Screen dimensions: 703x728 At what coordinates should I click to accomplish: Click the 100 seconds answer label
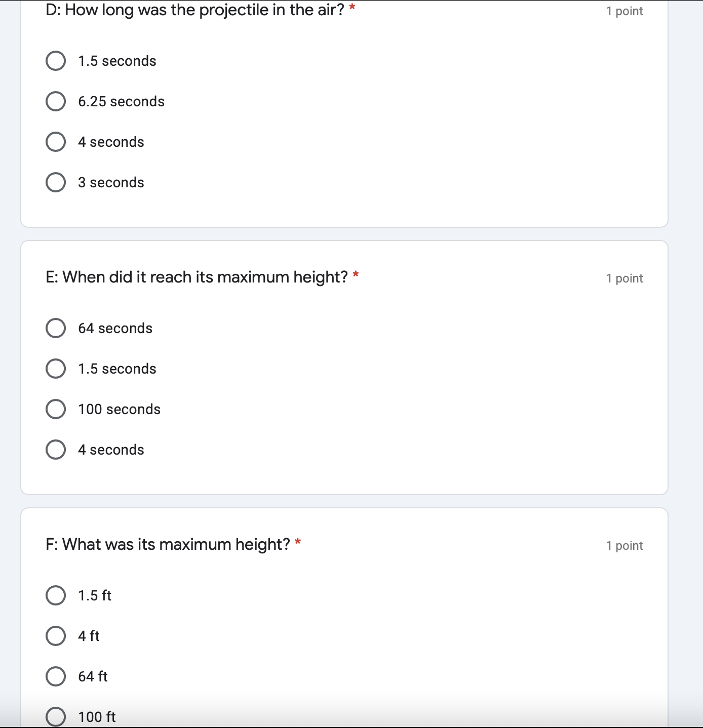click(x=119, y=410)
